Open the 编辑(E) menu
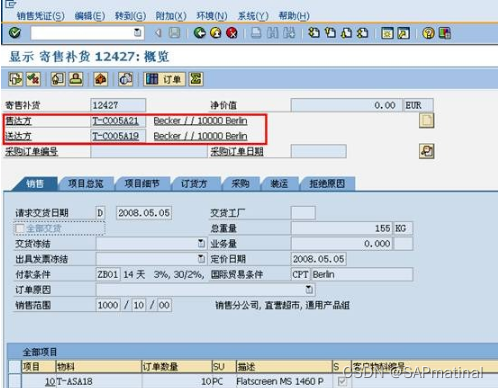Viewport: 498px width, 388px height. pyautogui.click(x=90, y=16)
